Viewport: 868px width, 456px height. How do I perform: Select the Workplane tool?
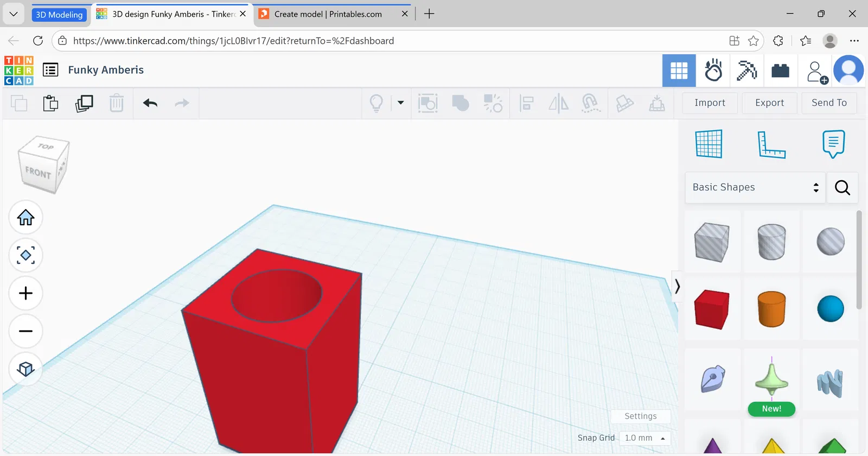(x=709, y=144)
